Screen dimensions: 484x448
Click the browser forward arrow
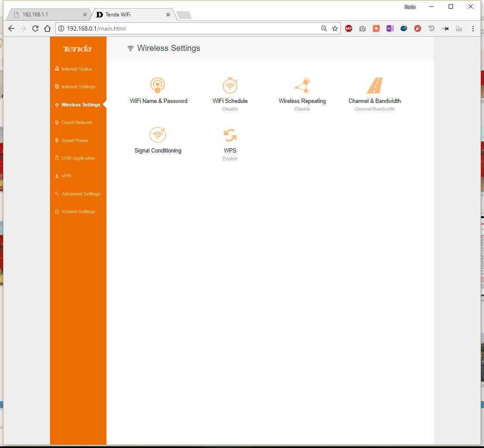(x=23, y=28)
